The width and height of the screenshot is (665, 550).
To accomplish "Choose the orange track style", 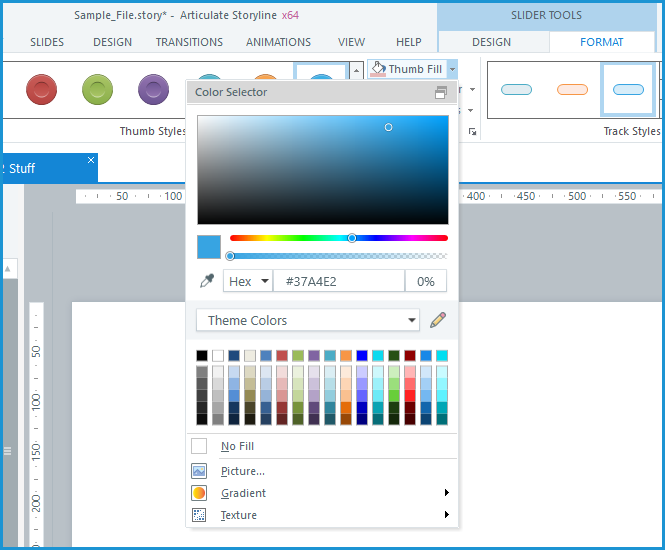I will tap(572, 89).
